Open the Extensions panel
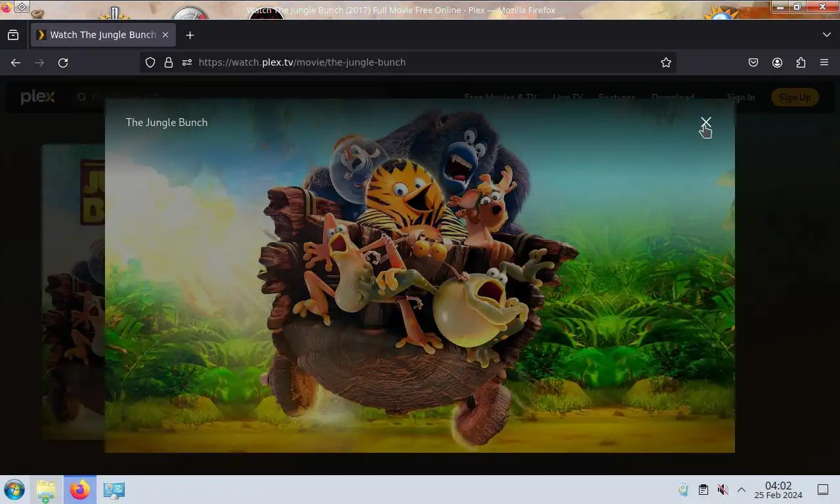 (801, 62)
